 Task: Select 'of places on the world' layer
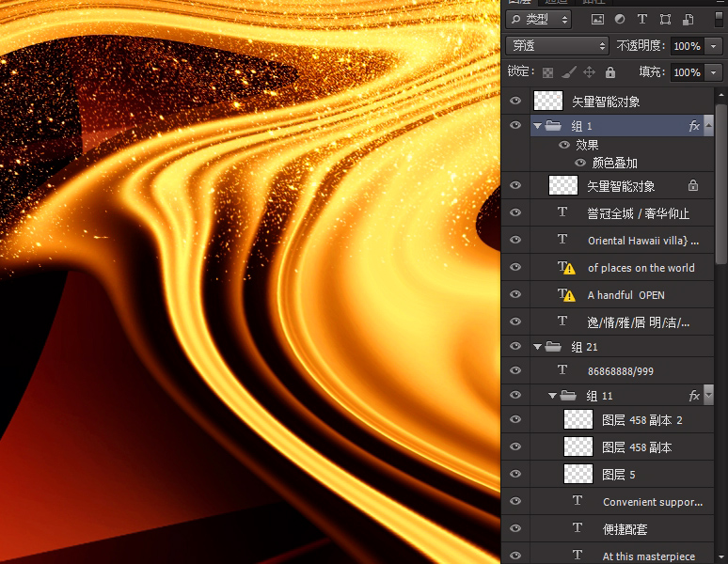click(622, 268)
